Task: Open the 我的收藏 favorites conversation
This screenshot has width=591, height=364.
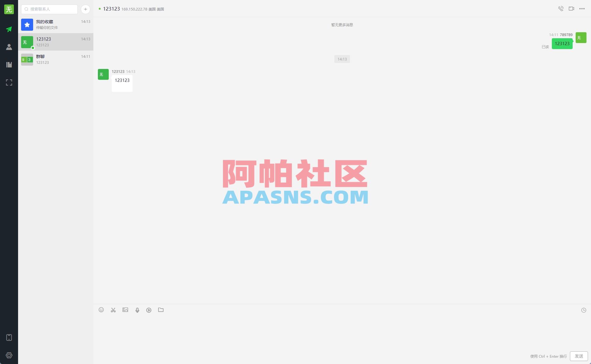Action: pyautogui.click(x=56, y=24)
